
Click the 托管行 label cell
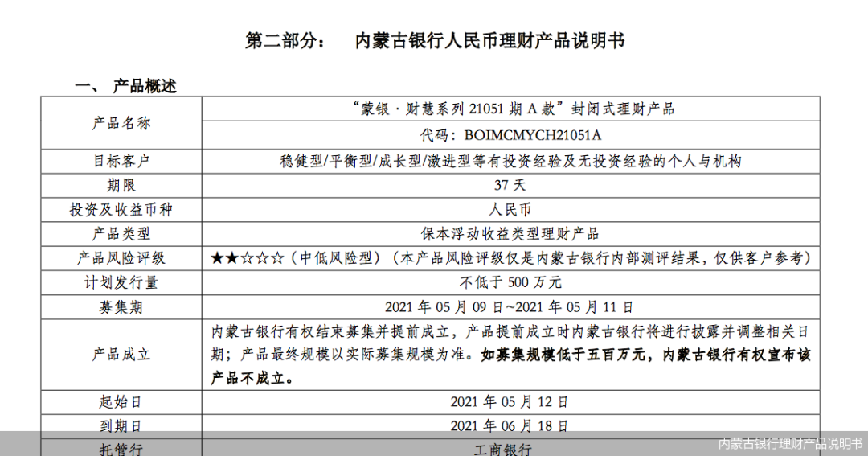coord(121,449)
